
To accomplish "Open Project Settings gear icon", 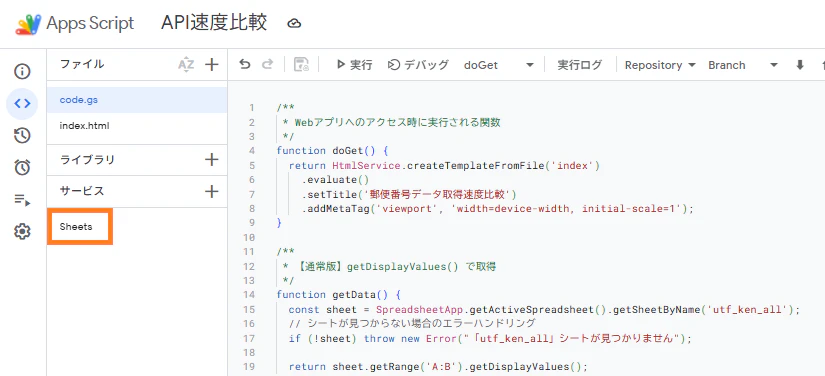I will click(x=22, y=231).
